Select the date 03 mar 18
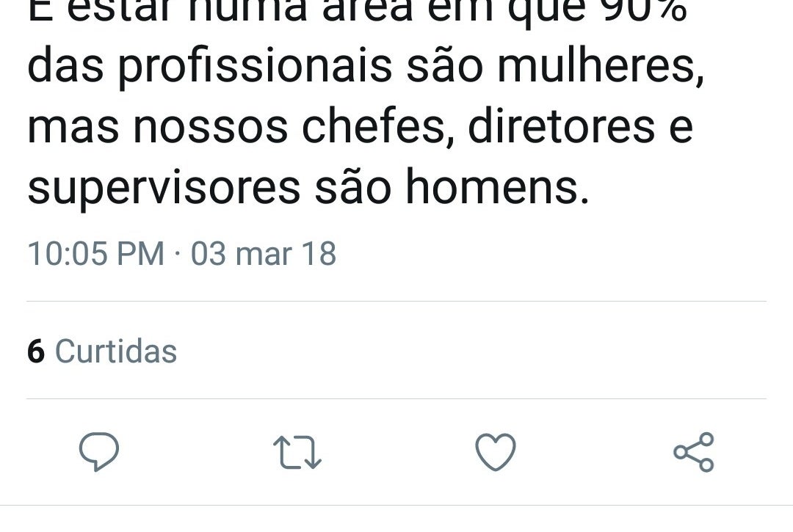This screenshot has height=532, width=793. click(264, 253)
